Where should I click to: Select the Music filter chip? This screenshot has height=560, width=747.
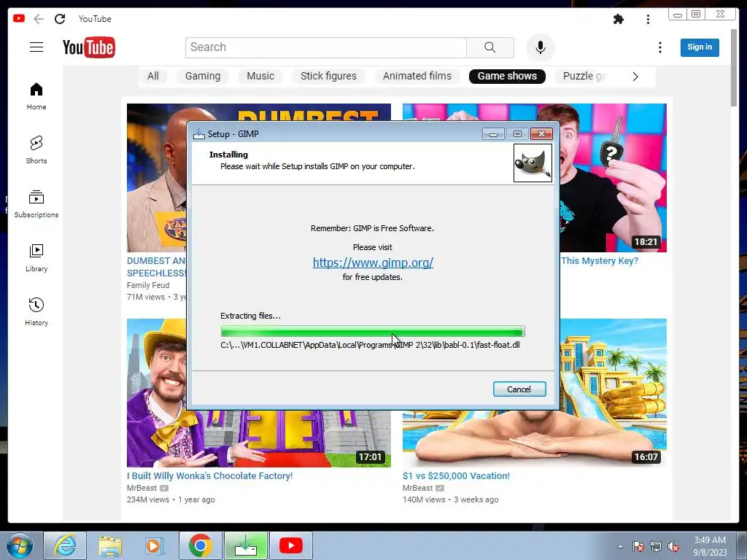pyautogui.click(x=260, y=76)
